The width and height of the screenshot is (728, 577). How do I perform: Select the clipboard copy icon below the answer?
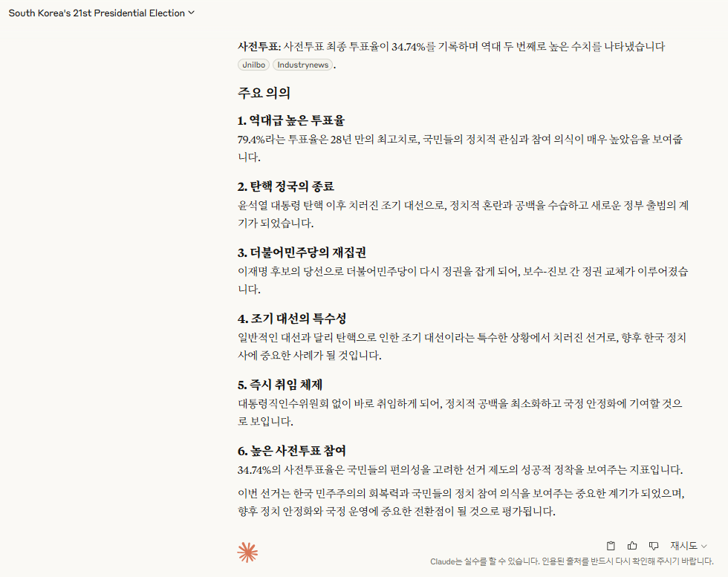click(612, 545)
